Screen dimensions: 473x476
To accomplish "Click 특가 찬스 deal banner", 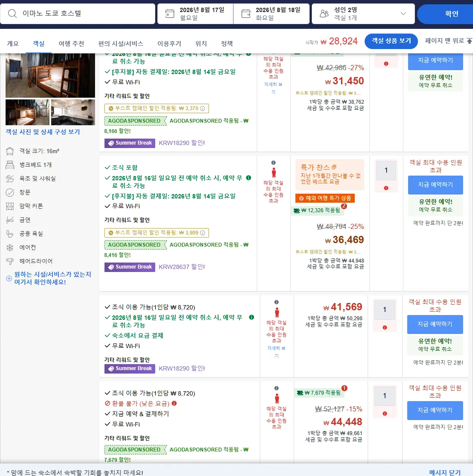I will (329, 175).
